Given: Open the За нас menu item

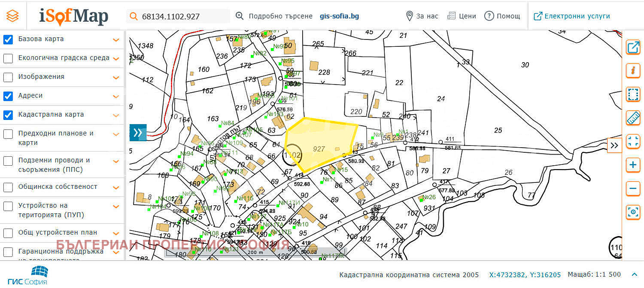Looking at the screenshot, I should [422, 16].
